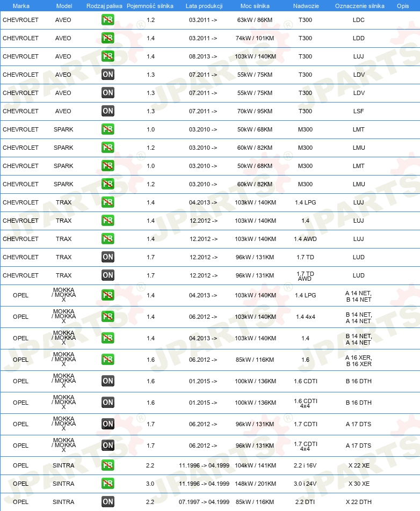Select the 1.4 4x4 body cell
The height and width of the screenshot is (511, 420).
click(x=305, y=317)
